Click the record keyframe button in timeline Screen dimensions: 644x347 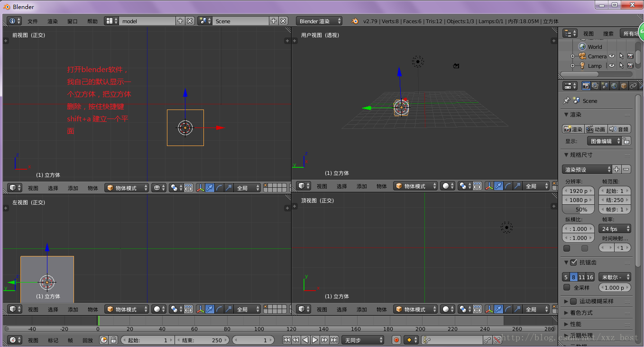(x=396, y=340)
